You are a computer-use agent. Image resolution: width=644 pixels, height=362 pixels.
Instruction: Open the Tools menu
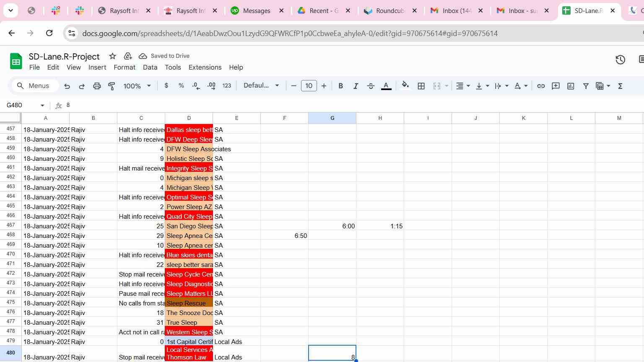point(173,67)
